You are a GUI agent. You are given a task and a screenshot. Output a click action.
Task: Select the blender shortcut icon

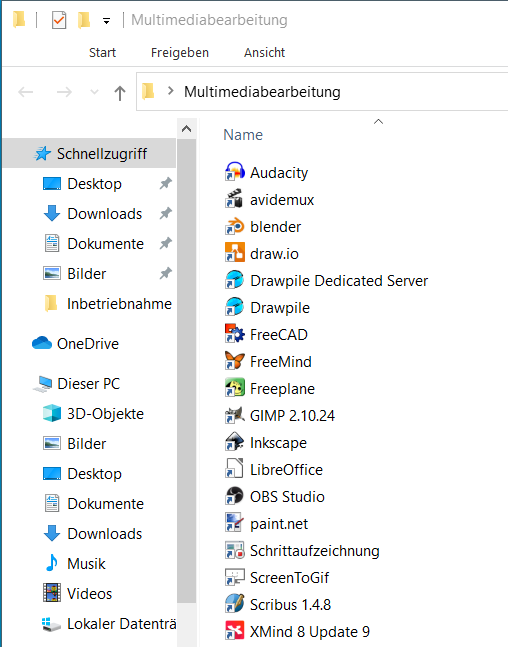pyautogui.click(x=234, y=227)
